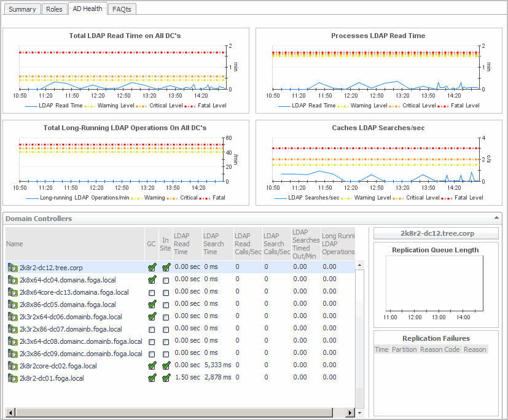Click the horizontal scrollbar right arrow
The image size is (508, 420).
click(x=351, y=411)
